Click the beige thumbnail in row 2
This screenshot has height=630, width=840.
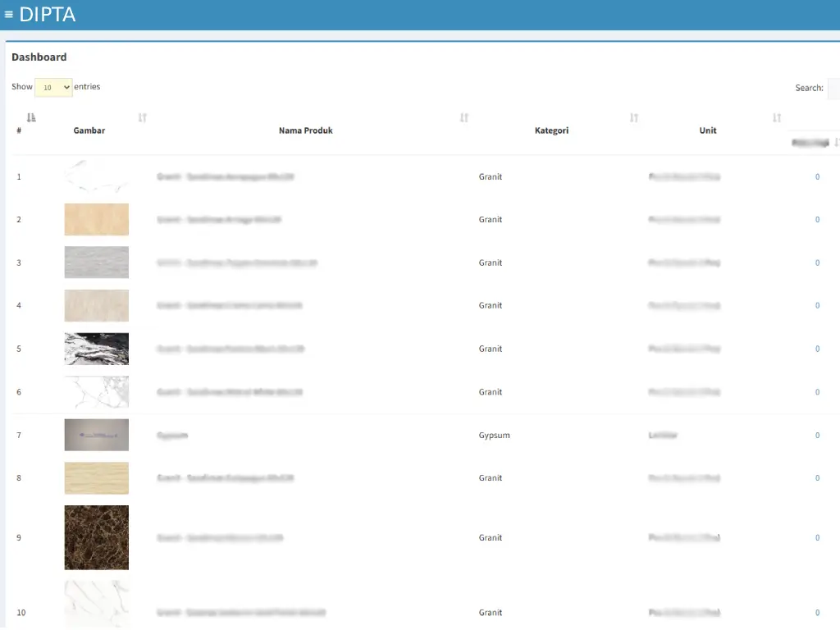97,220
